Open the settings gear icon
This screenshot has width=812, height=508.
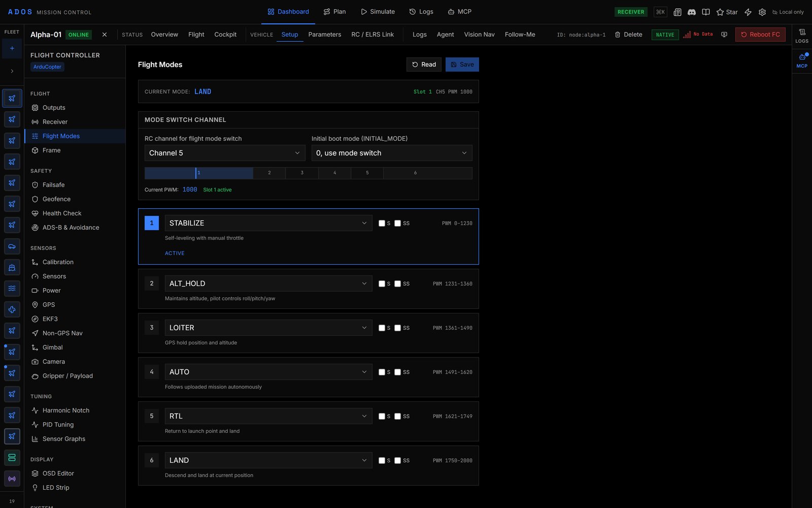762,12
